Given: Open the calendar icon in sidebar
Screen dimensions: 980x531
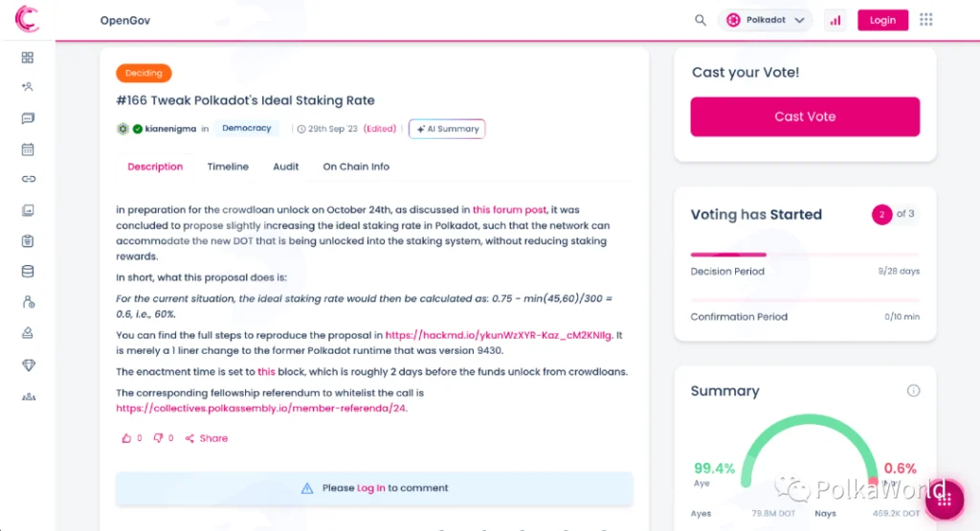Looking at the screenshot, I should click(28, 149).
